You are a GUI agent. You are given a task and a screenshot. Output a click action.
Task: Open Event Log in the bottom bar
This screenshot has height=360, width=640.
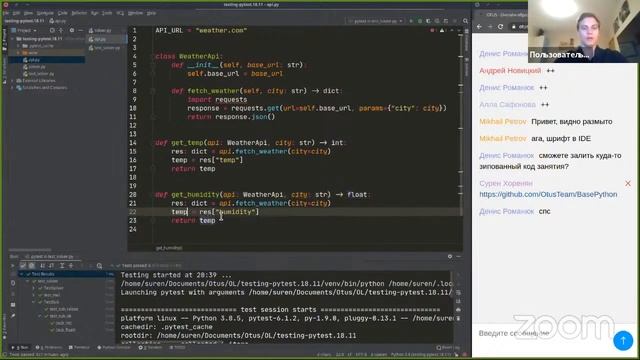[447, 348]
